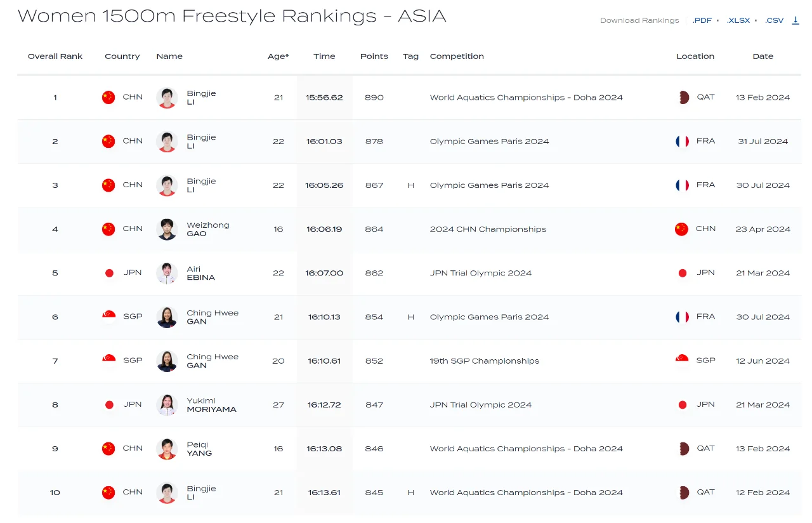Click China country flag for Peiqi Yang

click(x=108, y=448)
